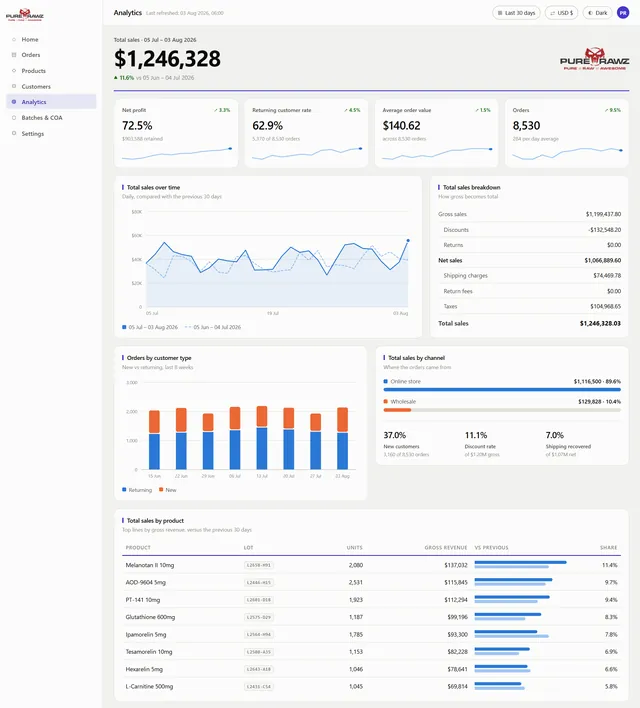This screenshot has height=708, width=640.
Task: Click the Online store progress bar
Action: pos(502,389)
